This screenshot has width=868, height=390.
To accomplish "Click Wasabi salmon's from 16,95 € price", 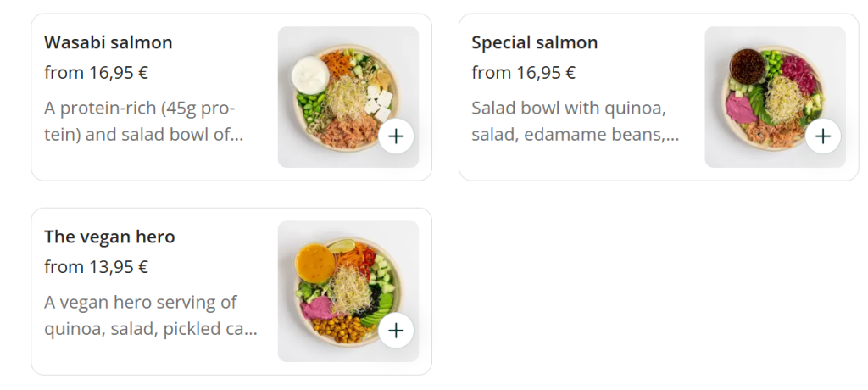I will click(96, 73).
